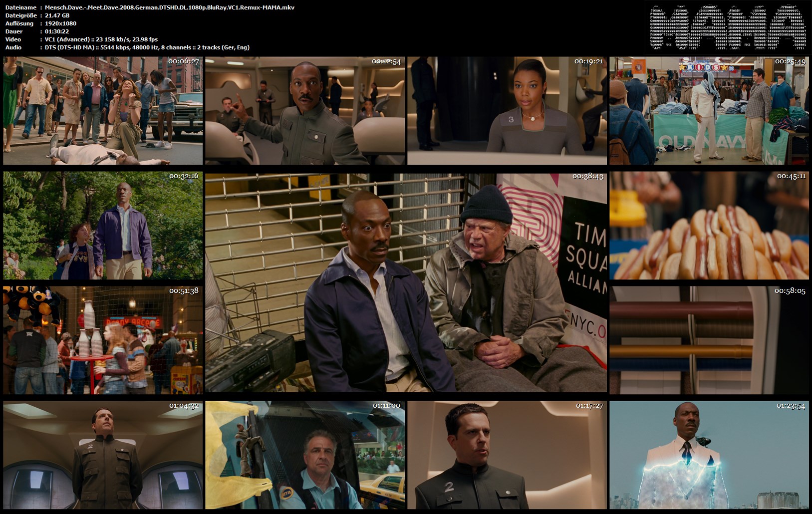The width and height of the screenshot is (812, 514).
Task: Open the hot dogs thumbnail
Action: [709, 226]
